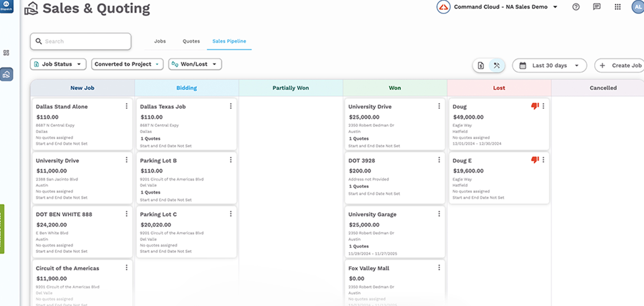Open kebab menu on Dallas Stand Alone card

(x=127, y=106)
